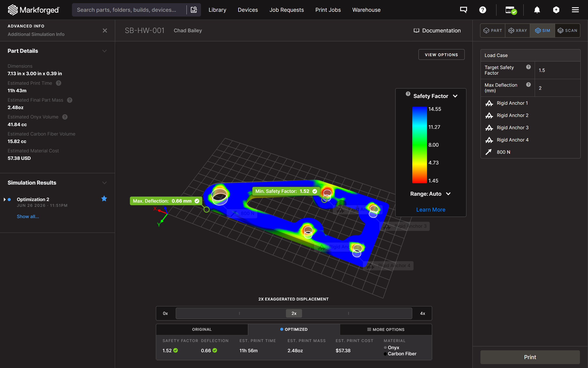
Task: Click the device status icon with green check
Action: [x=511, y=10]
